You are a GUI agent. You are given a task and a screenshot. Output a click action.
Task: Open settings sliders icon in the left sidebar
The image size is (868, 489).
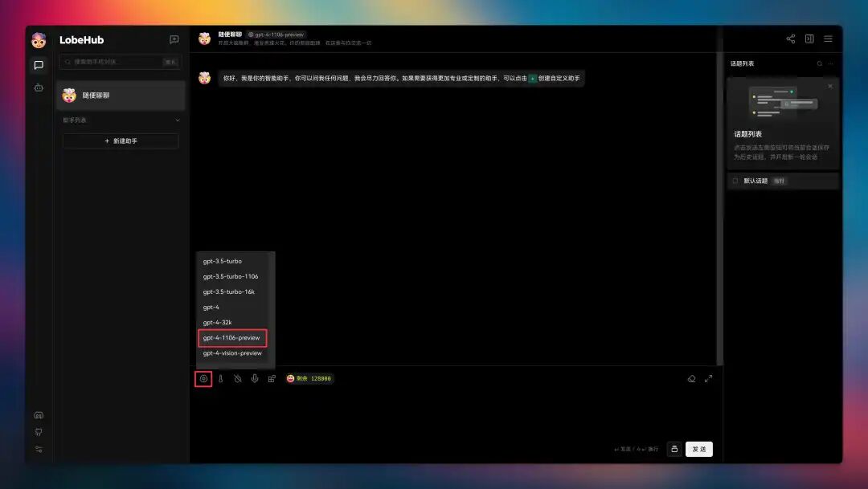[x=39, y=449]
